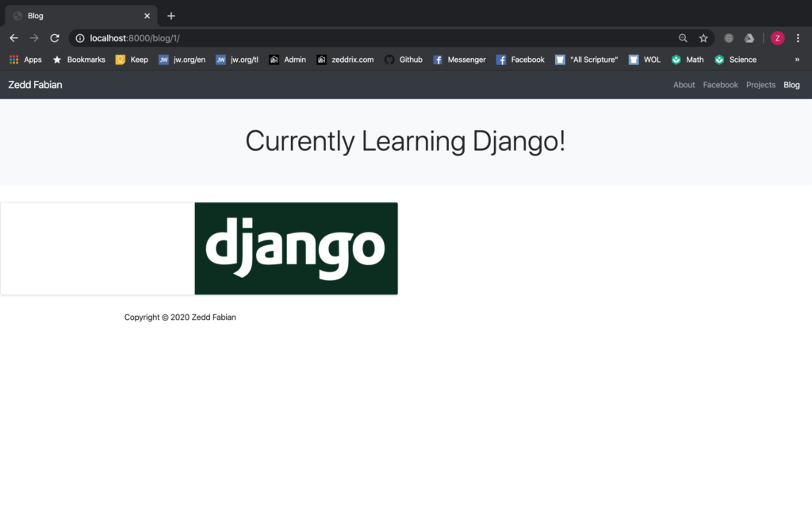Open the Github bookmark

point(404,60)
